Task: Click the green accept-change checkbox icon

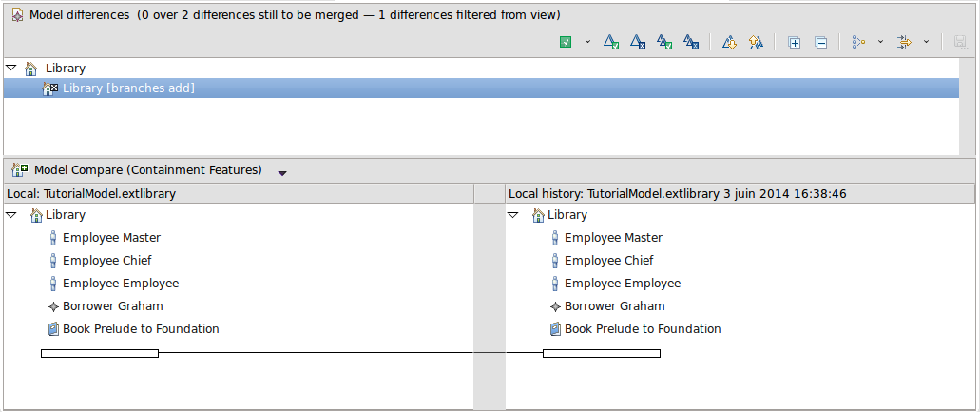Action: pyautogui.click(x=566, y=43)
